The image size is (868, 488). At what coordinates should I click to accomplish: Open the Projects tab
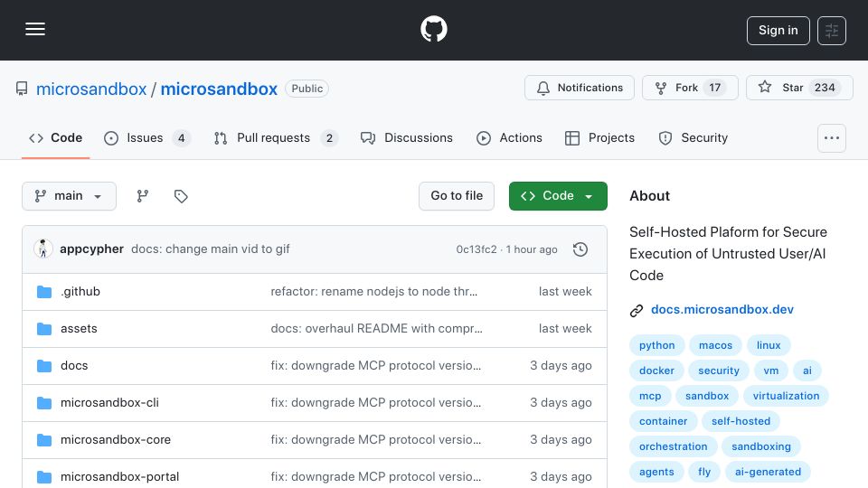(599, 137)
